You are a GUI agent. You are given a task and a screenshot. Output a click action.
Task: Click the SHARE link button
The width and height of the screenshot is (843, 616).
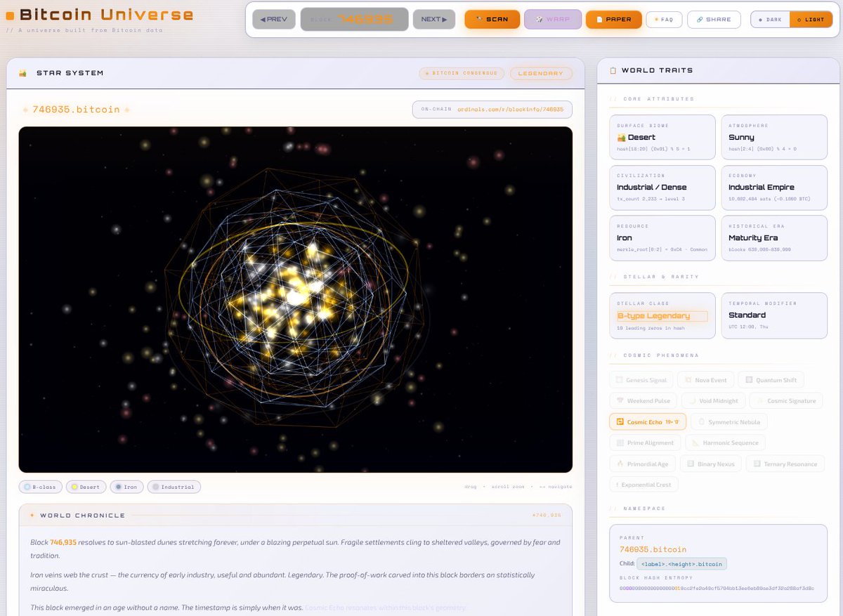(714, 20)
